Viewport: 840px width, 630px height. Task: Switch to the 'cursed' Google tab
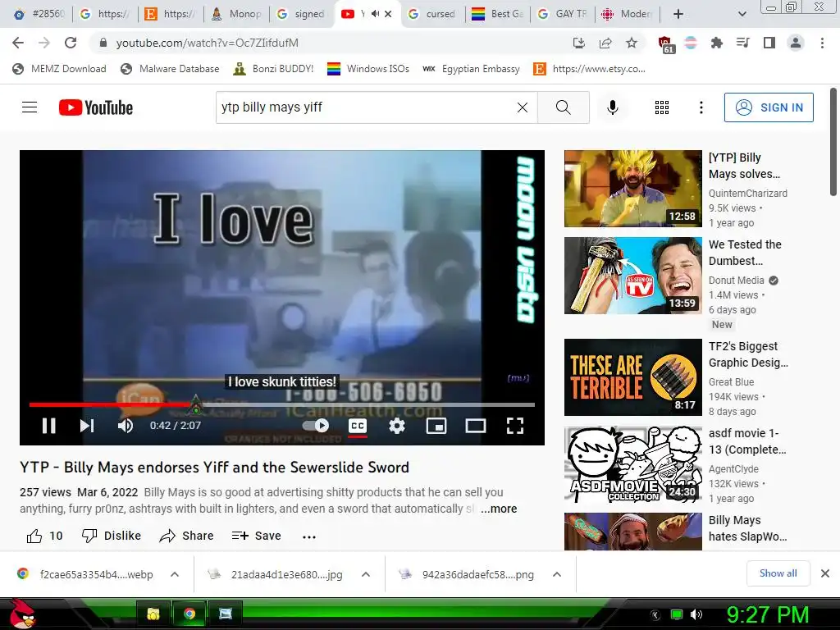(x=433, y=14)
